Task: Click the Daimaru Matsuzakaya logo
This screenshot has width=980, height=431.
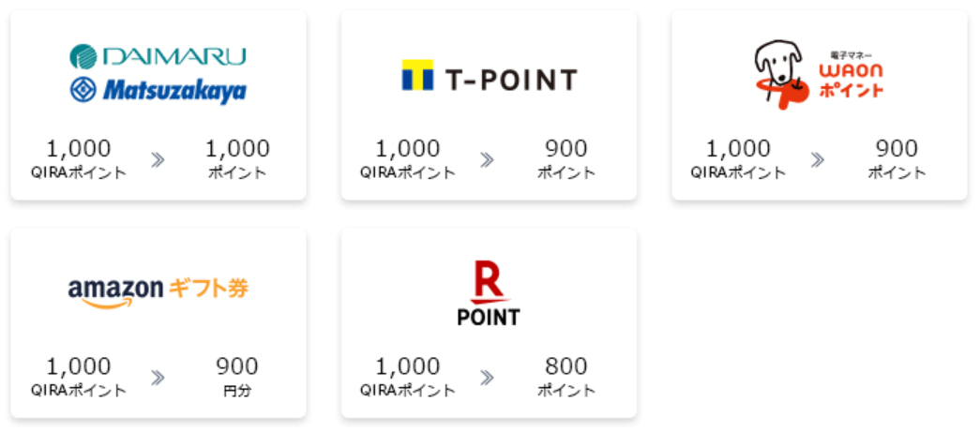Action: [158, 74]
